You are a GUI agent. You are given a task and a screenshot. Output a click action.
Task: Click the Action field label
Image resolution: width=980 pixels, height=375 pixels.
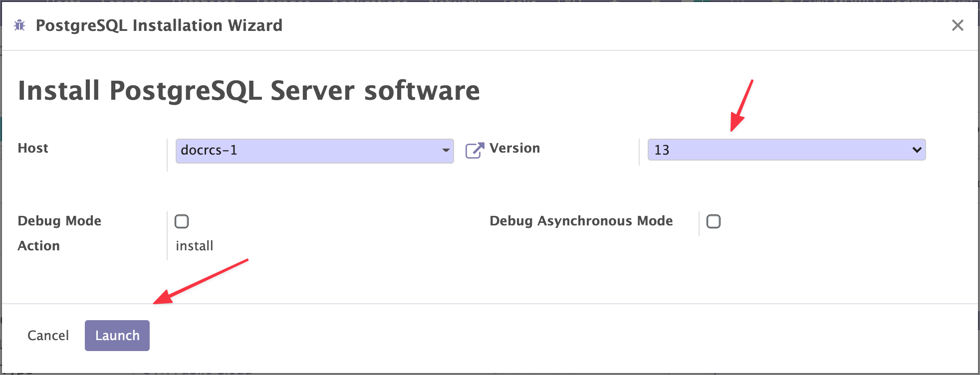tap(39, 246)
